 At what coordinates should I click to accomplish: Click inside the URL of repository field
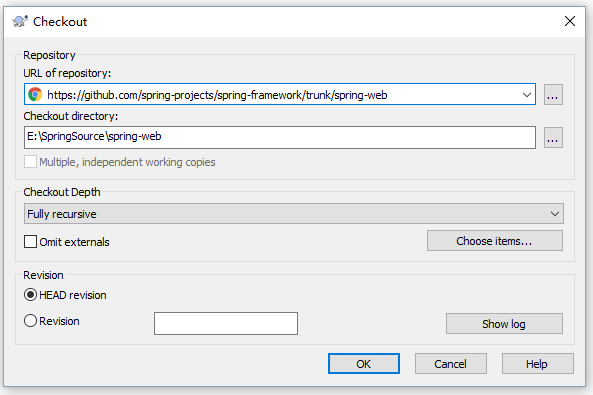click(x=280, y=94)
